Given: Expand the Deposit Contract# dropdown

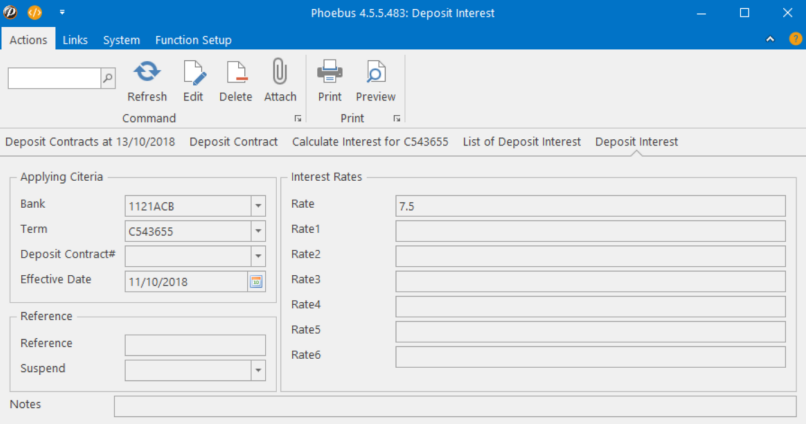Looking at the screenshot, I should pyautogui.click(x=257, y=257).
